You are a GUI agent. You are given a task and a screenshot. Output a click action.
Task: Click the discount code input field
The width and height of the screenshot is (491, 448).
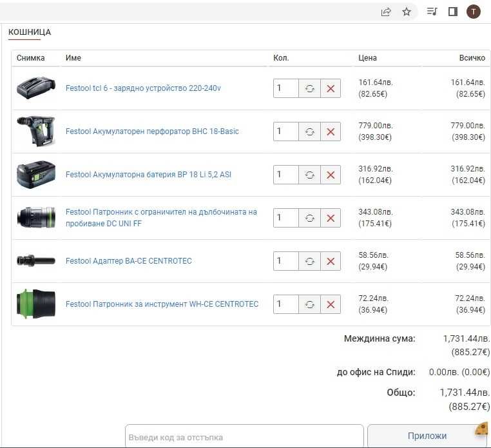(244, 436)
